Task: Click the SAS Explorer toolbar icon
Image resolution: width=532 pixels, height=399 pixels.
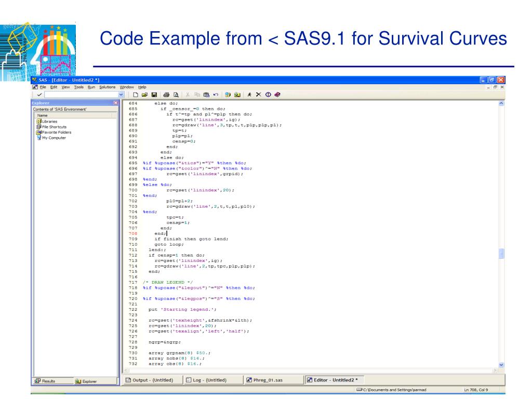Action: click(x=237, y=95)
